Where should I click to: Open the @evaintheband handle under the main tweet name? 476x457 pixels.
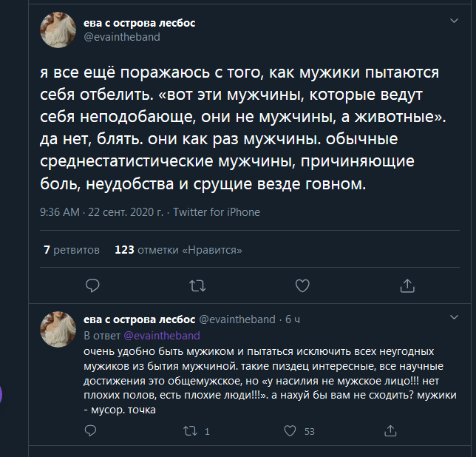pyautogui.click(x=121, y=37)
